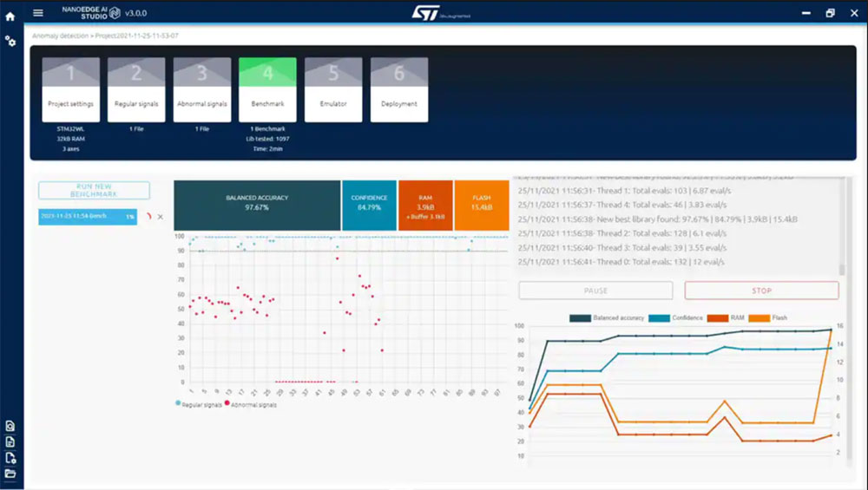Open the document with gear icon in sidebar
This screenshot has width=868, height=490.
point(10,458)
